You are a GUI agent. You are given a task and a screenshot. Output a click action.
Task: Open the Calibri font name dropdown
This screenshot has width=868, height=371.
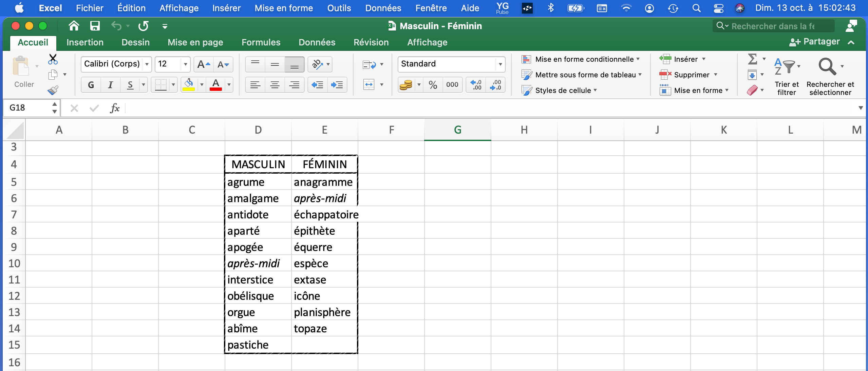147,64
